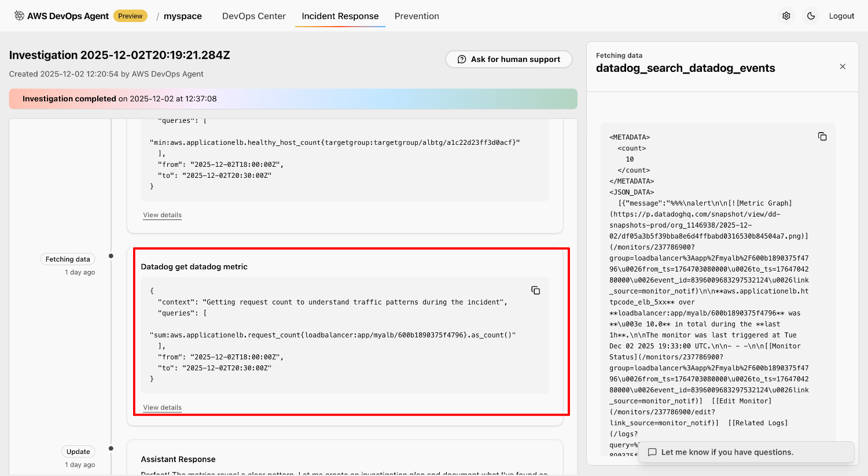Click the count value 10 in the output
Screen dimensions: 868x476
(x=630, y=159)
